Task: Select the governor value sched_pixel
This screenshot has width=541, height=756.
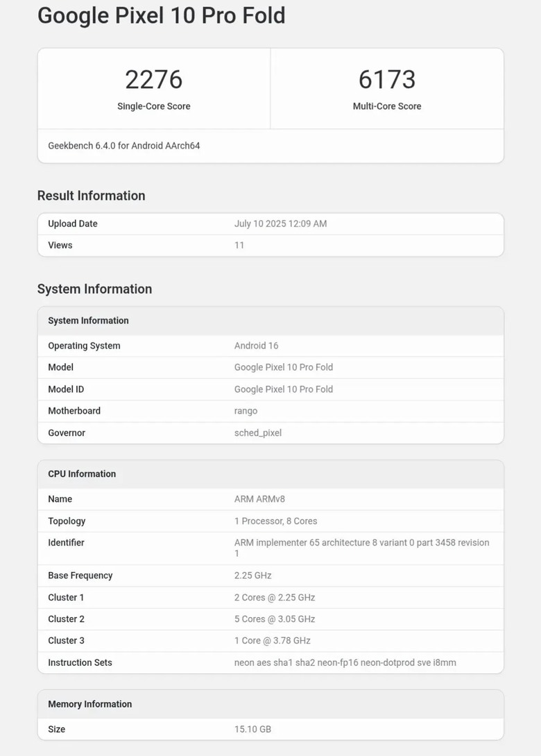Action: click(x=258, y=433)
